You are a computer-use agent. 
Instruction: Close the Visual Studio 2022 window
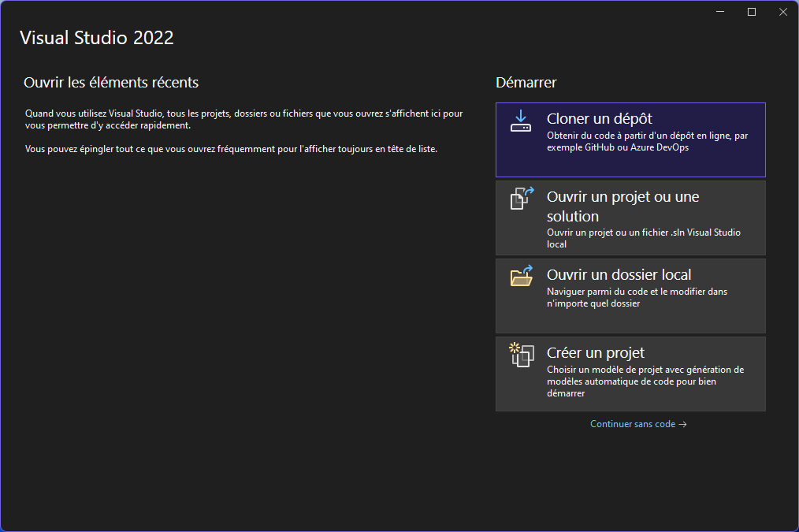click(782, 12)
